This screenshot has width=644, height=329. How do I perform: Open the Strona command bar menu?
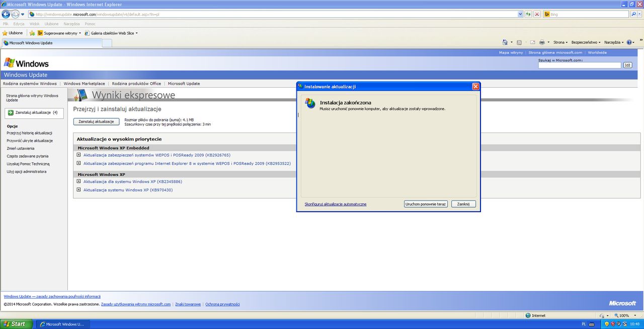560,42
